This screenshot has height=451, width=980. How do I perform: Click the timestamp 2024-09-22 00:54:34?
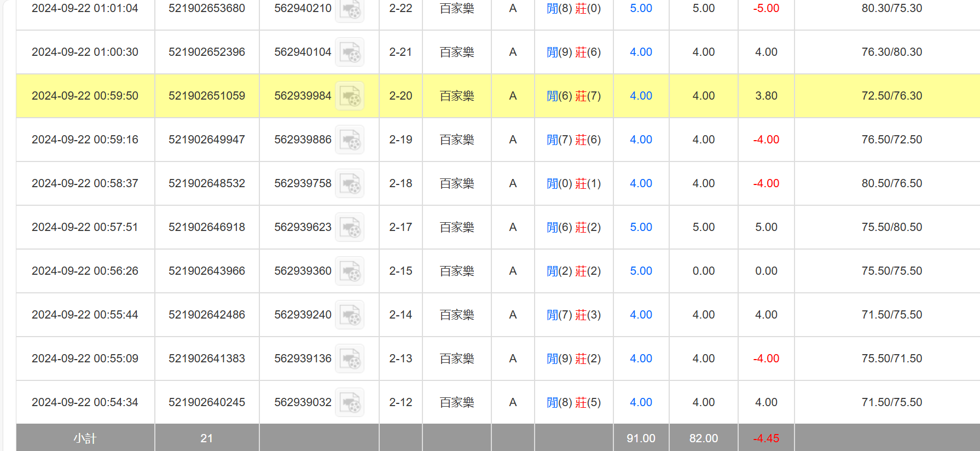click(x=85, y=402)
